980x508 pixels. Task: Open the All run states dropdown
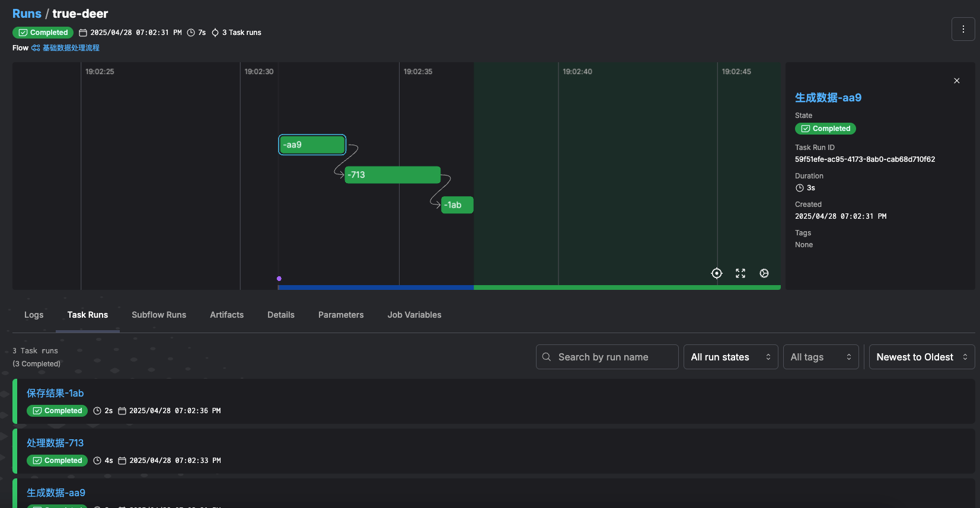pyautogui.click(x=730, y=357)
